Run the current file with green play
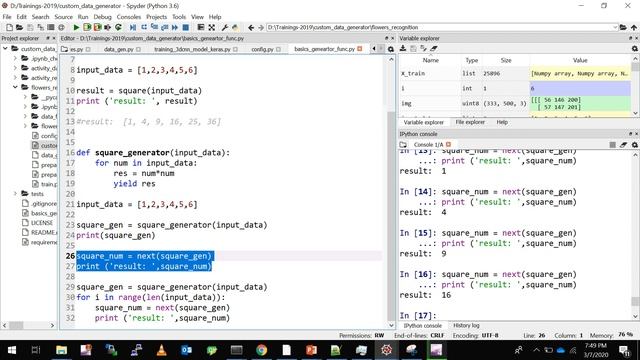The height and width of the screenshot is (360, 640). point(76,27)
